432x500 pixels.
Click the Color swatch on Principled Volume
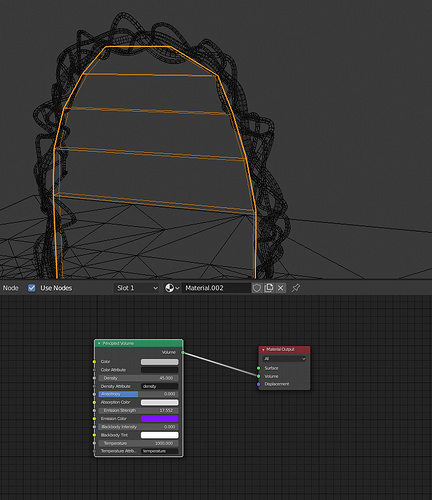(x=159, y=362)
